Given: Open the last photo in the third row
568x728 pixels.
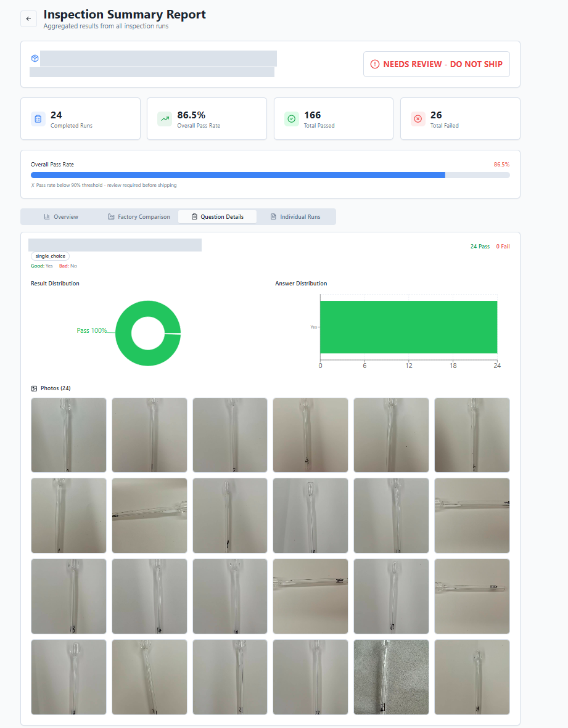Looking at the screenshot, I should (x=472, y=596).
